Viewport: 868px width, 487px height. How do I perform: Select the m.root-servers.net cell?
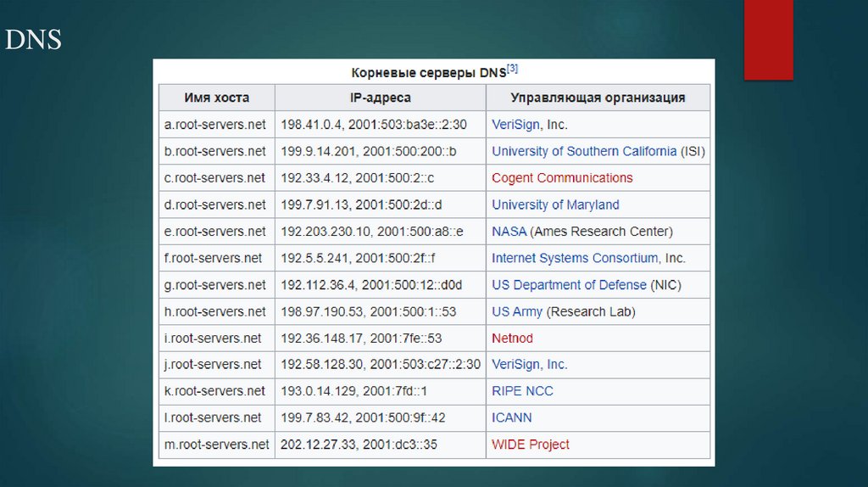[216, 445]
